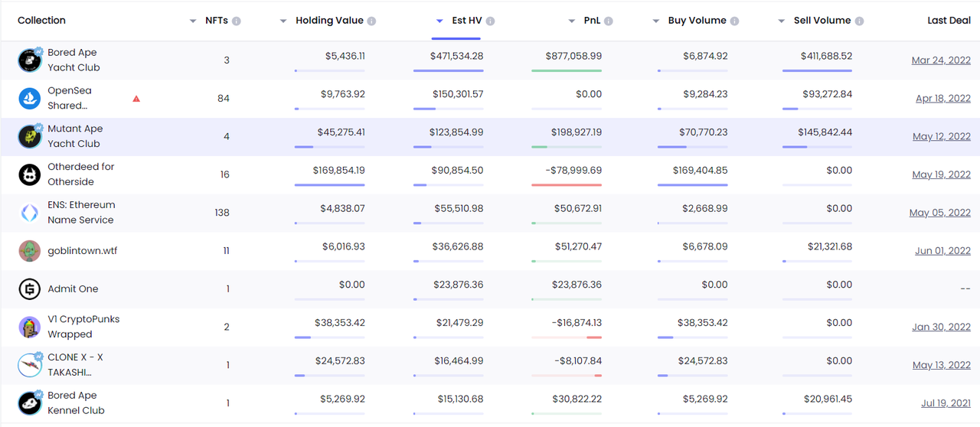Click the Mutant Ape Yacht Club avatar

30,136
